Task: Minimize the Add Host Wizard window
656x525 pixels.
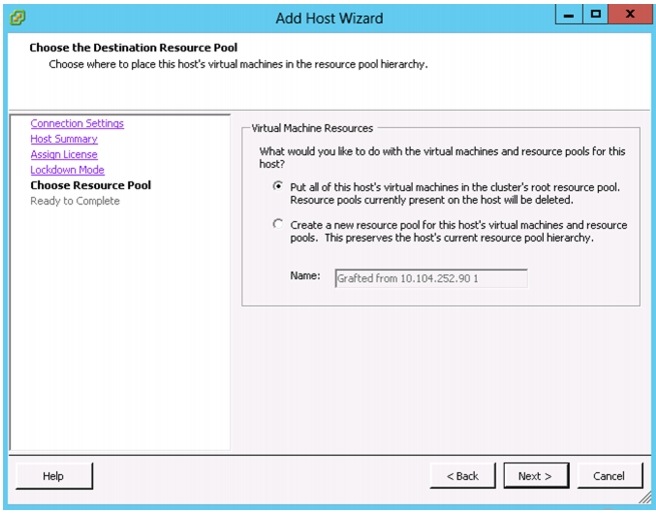Action: tap(569, 15)
